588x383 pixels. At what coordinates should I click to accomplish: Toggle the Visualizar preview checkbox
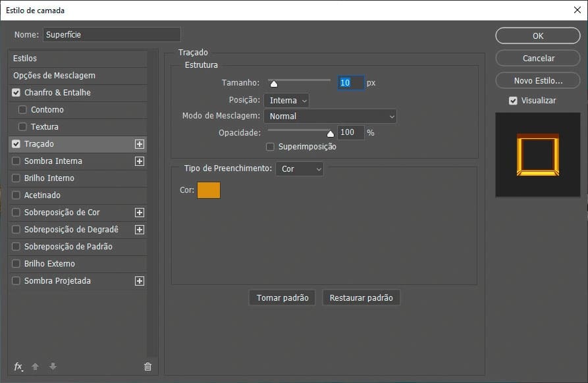point(513,101)
